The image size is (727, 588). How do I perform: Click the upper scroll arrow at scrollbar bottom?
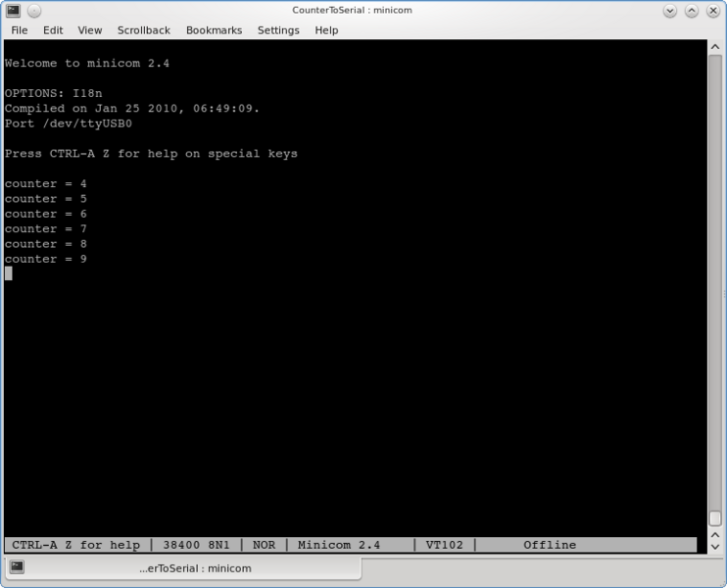pos(715,534)
